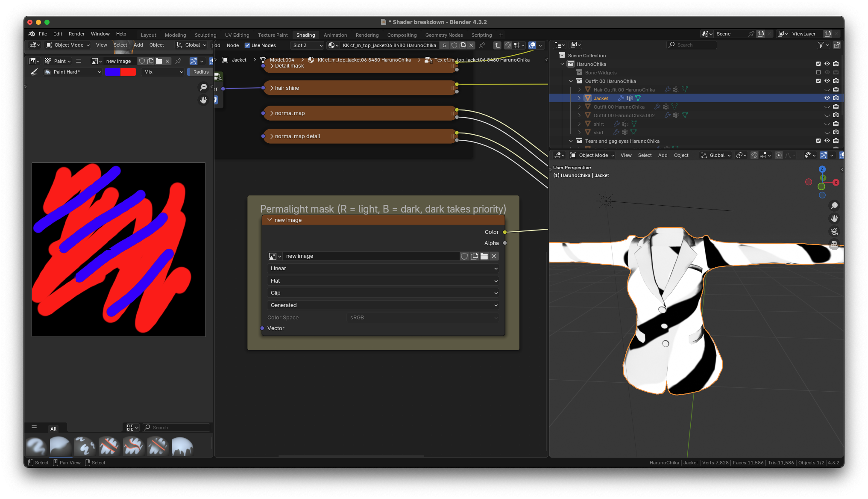Click the Radius button in paint header

[x=201, y=72]
